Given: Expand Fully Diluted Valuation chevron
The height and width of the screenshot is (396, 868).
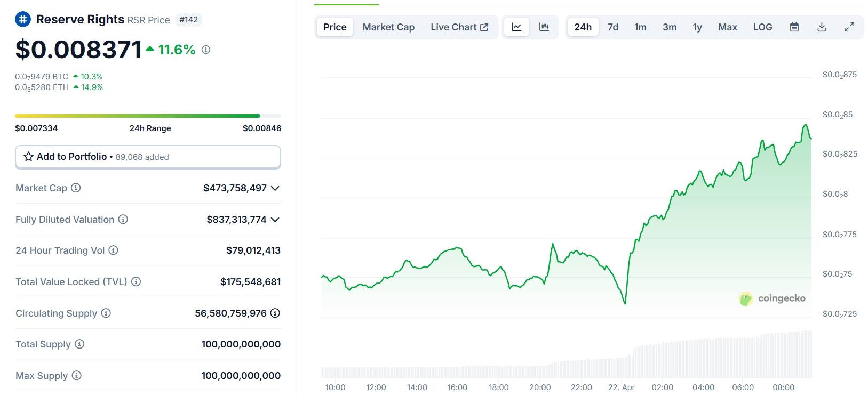Looking at the screenshot, I should pyautogui.click(x=275, y=220).
